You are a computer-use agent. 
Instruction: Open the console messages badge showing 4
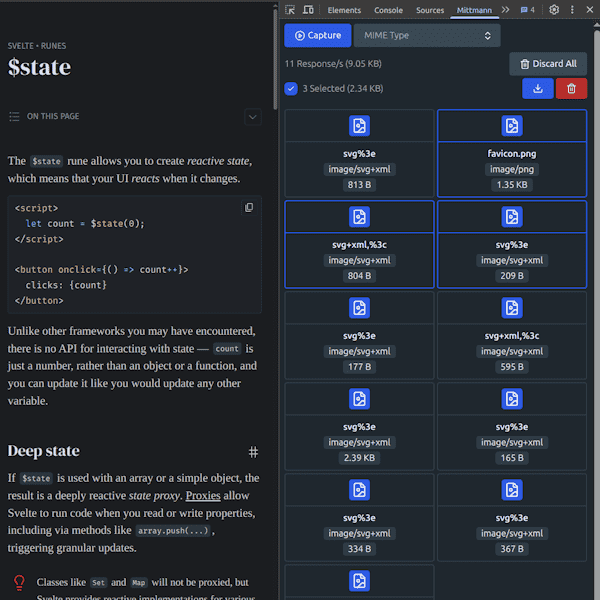[x=526, y=10]
